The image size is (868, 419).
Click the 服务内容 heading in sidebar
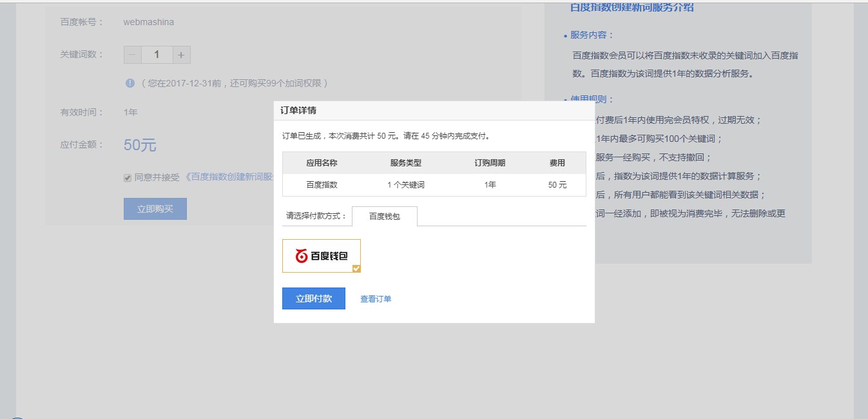coord(592,35)
